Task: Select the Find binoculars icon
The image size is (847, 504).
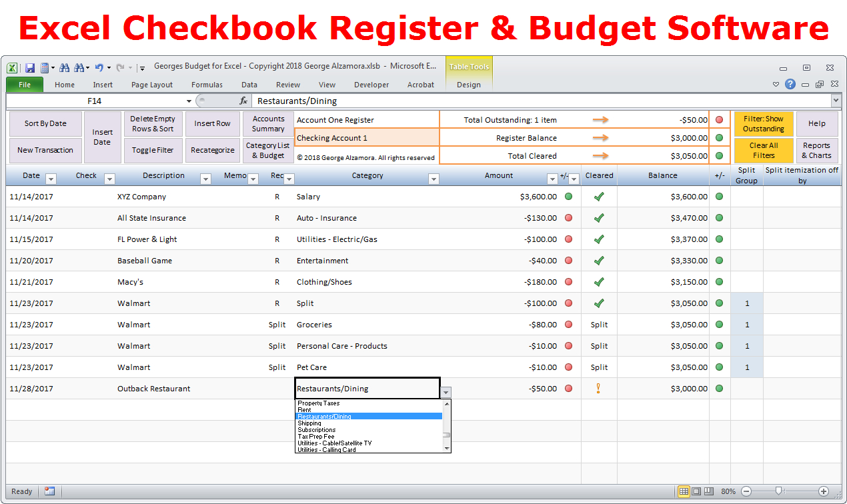Action: (x=65, y=67)
